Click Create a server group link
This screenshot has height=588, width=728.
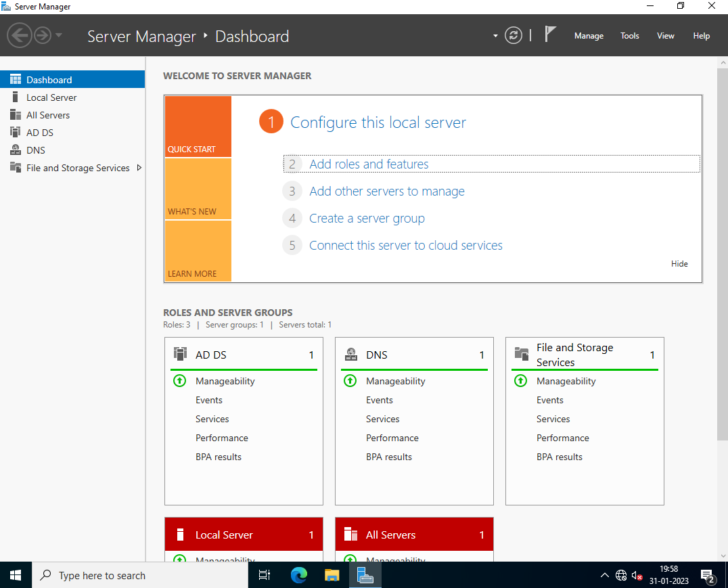point(367,219)
